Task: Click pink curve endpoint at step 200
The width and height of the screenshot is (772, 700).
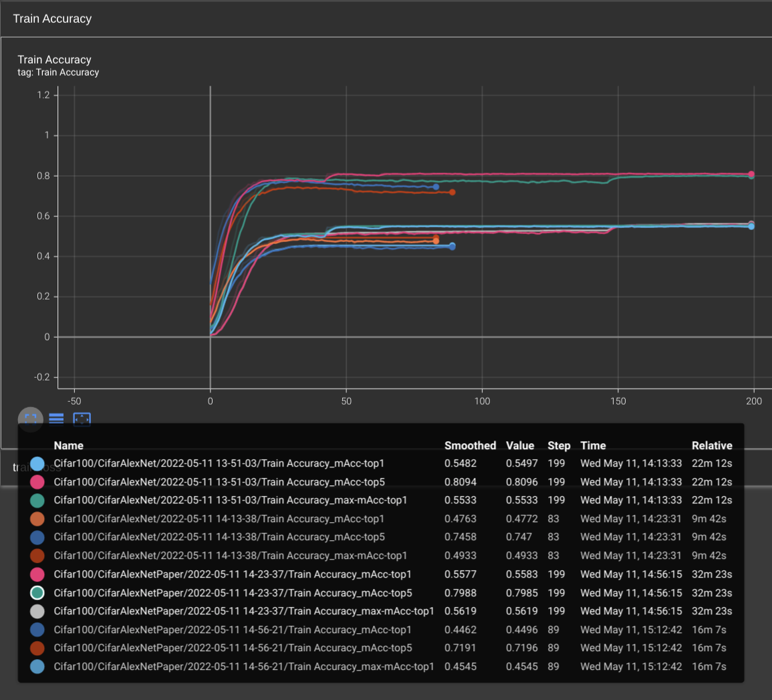Action: click(x=751, y=174)
